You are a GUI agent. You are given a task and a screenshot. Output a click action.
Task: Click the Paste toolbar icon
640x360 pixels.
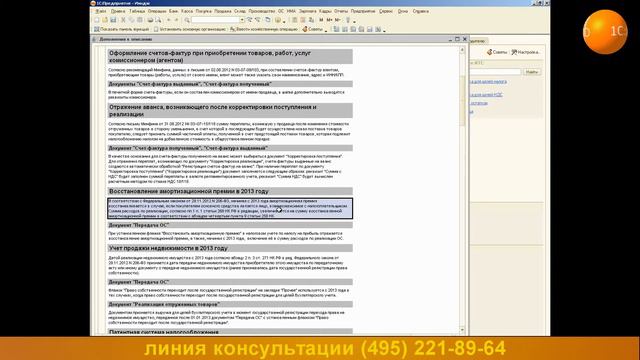140,20
